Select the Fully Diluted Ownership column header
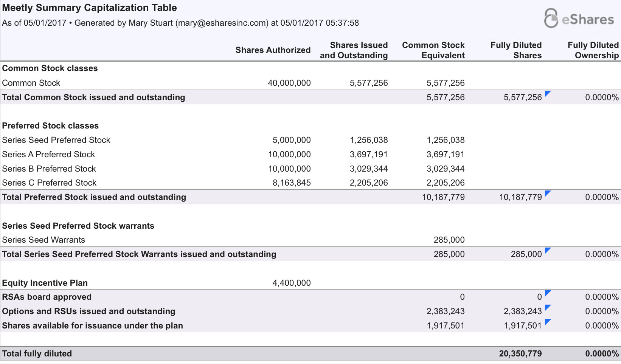 [x=593, y=50]
